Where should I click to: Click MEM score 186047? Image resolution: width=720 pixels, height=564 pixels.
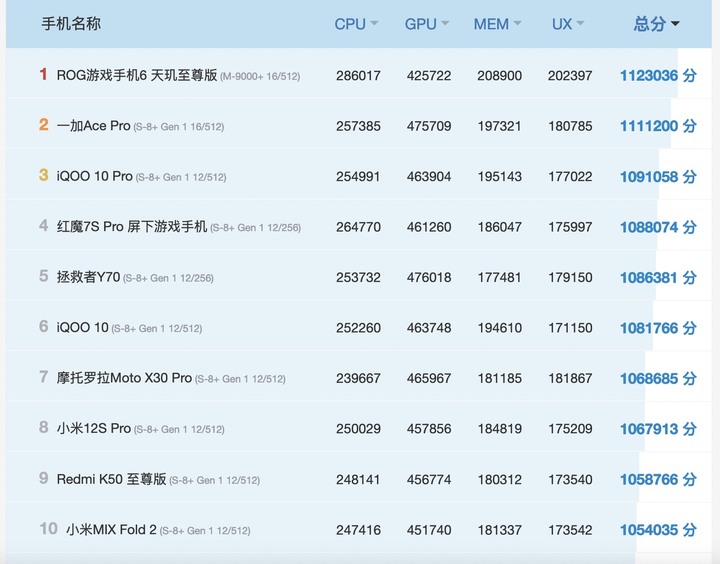click(x=500, y=227)
